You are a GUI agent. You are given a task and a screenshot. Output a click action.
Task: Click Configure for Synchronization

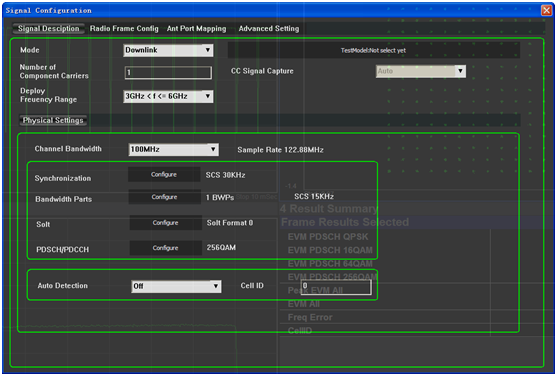[164, 174]
